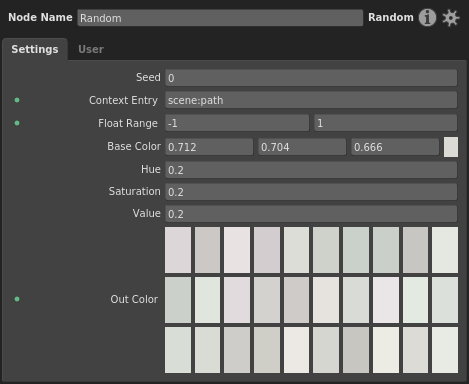Click the Base Color blue field 0.666

coord(395,147)
